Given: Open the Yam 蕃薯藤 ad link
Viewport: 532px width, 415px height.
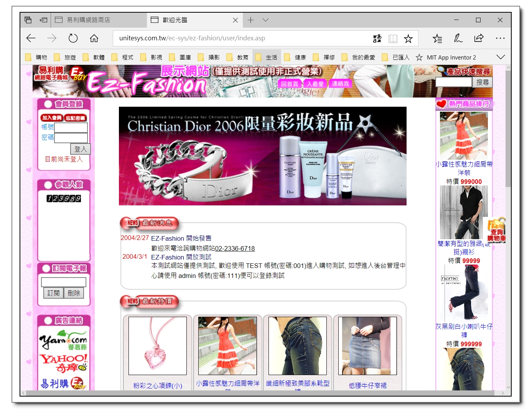Looking at the screenshot, I should coord(64,340).
